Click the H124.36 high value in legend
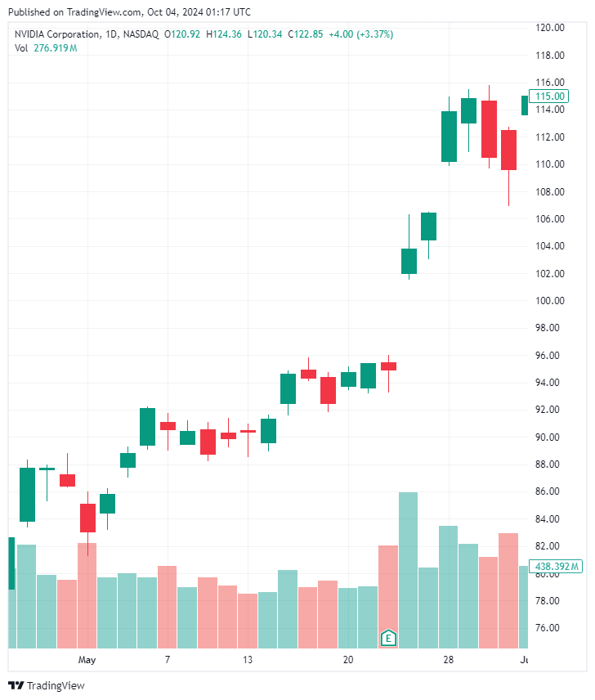595x700 pixels. [224, 34]
